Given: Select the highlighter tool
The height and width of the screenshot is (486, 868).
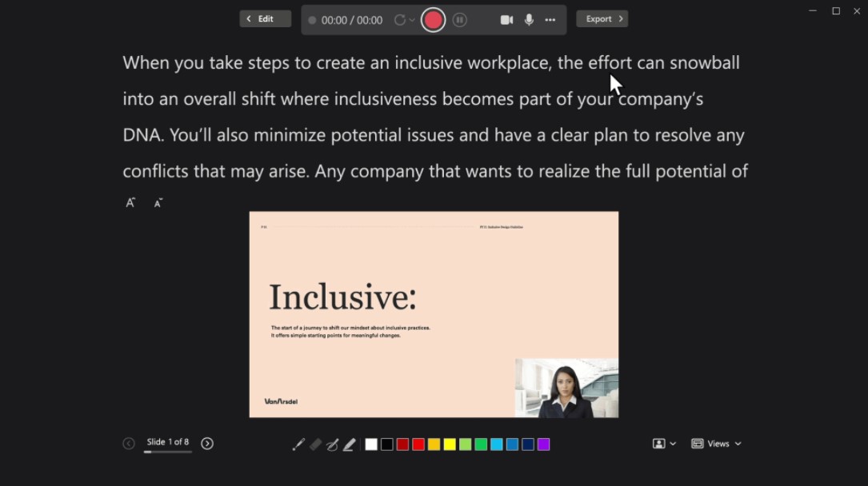Looking at the screenshot, I should click(x=350, y=444).
